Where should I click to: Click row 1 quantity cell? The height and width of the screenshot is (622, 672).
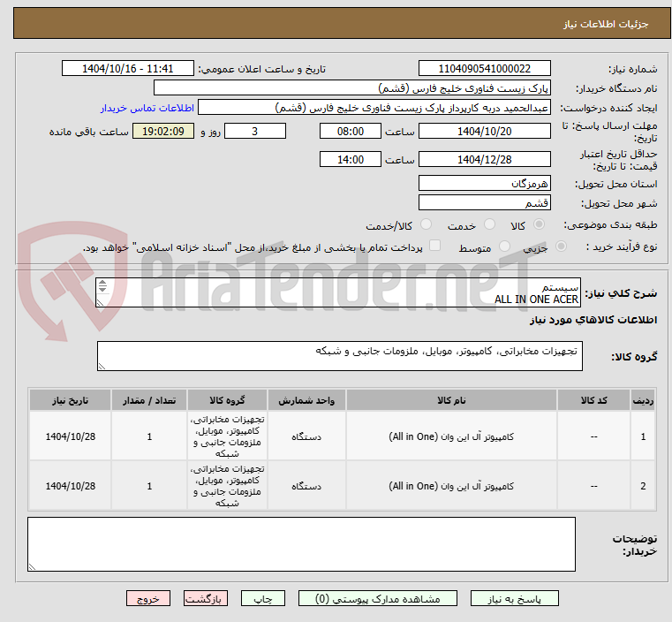coord(149,436)
